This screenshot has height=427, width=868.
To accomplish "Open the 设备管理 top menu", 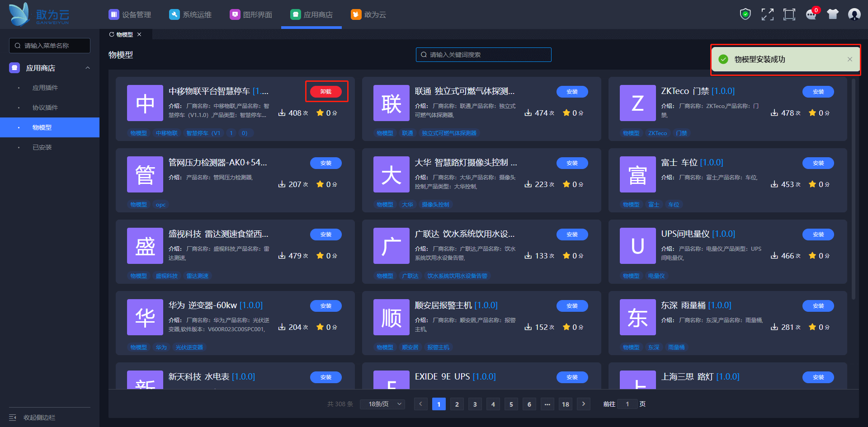I will coord(130,14).
